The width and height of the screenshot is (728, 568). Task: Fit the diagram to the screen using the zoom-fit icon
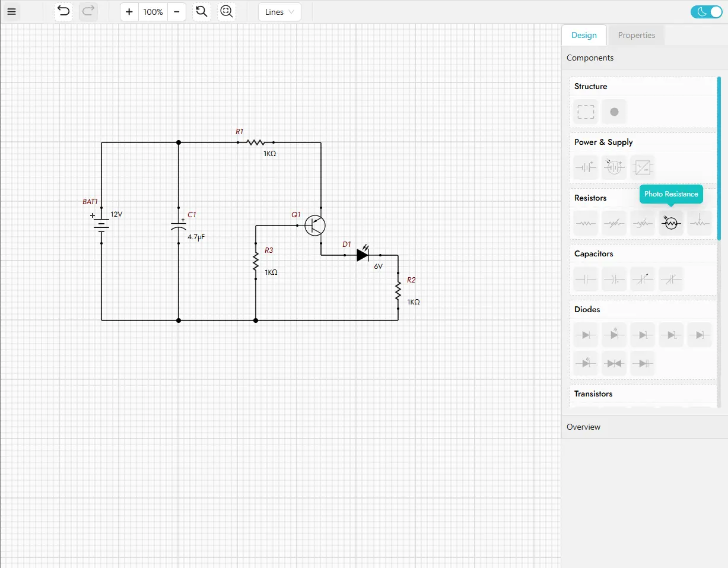pos(227,11)
